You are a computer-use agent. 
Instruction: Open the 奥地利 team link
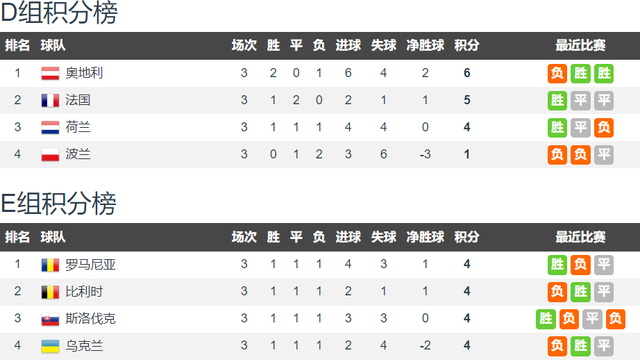pos(84,73)
